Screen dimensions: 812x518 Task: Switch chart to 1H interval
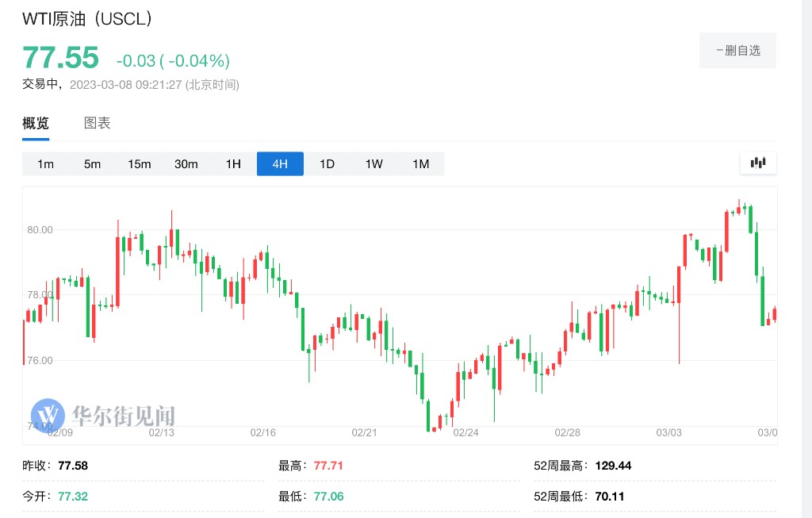233,164
